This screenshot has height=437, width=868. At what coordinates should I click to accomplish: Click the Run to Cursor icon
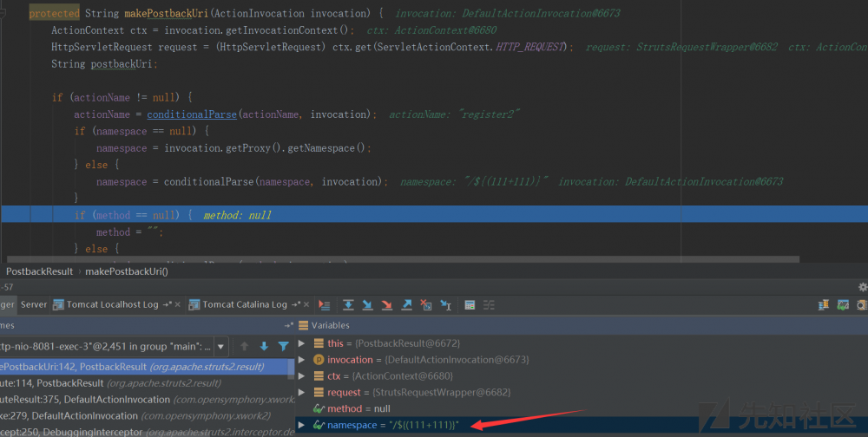445,305
